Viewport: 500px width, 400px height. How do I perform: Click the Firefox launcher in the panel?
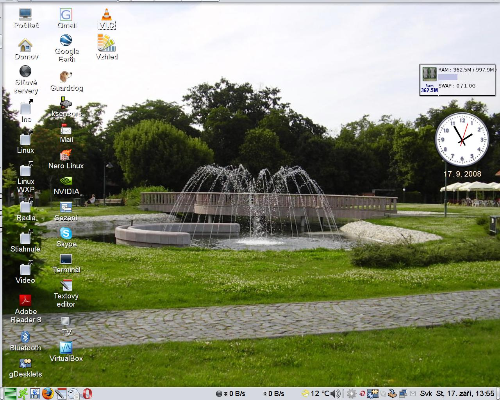48,394
